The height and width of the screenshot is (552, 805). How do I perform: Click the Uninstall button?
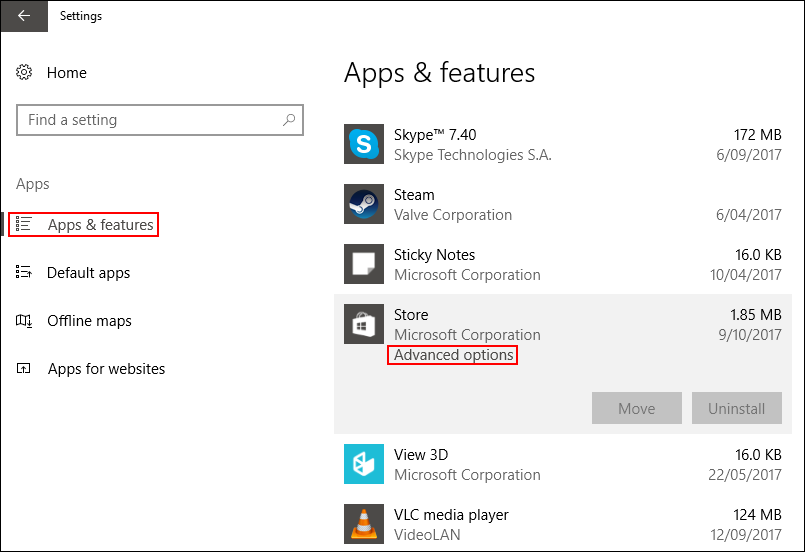[737, 408]
